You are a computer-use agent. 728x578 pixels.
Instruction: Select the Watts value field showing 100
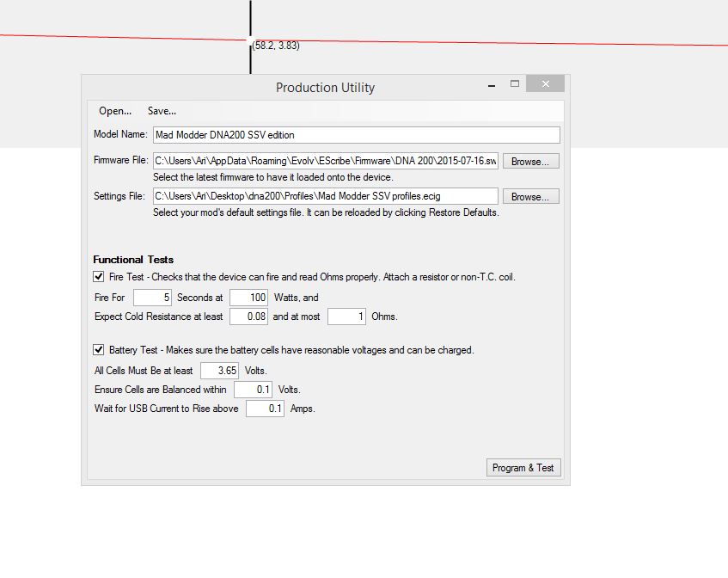249,298
